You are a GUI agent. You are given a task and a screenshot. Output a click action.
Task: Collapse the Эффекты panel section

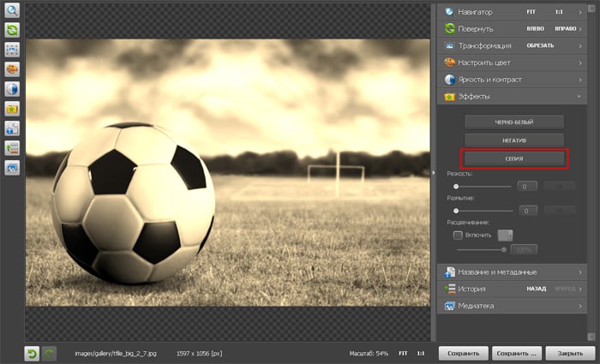pos(514,97)
